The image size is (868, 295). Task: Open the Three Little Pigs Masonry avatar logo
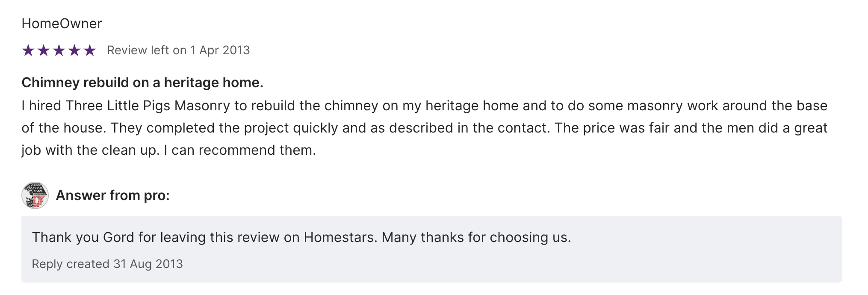[x=35, y=195]
